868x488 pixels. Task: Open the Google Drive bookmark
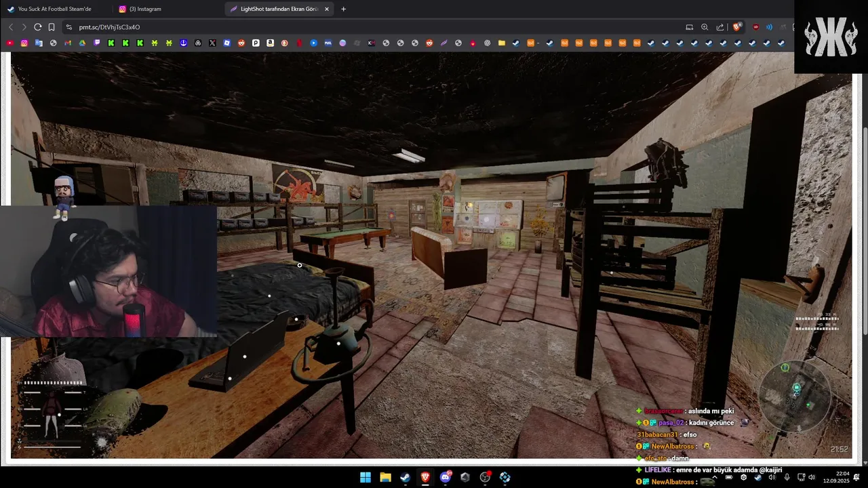click(82, 43)
